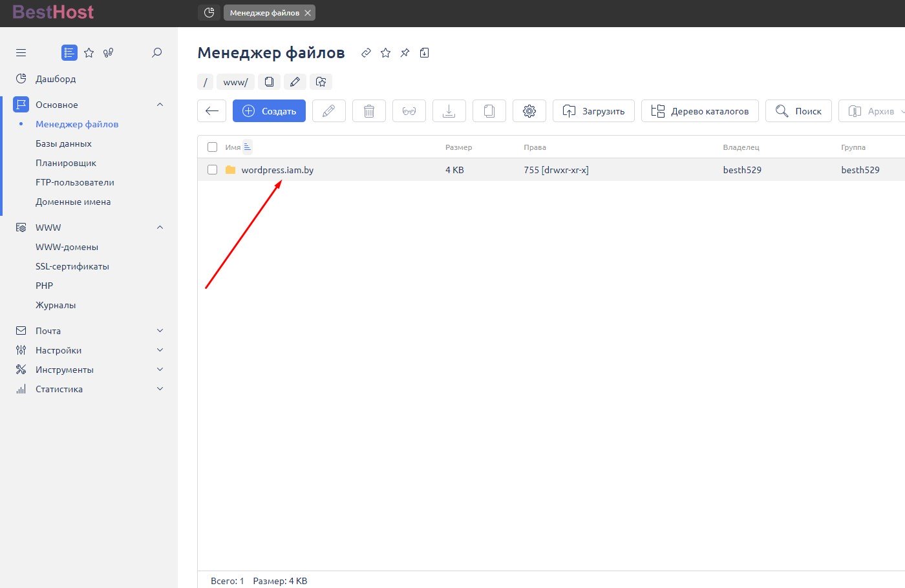Click the download toolbar button

tap(449, 111)
